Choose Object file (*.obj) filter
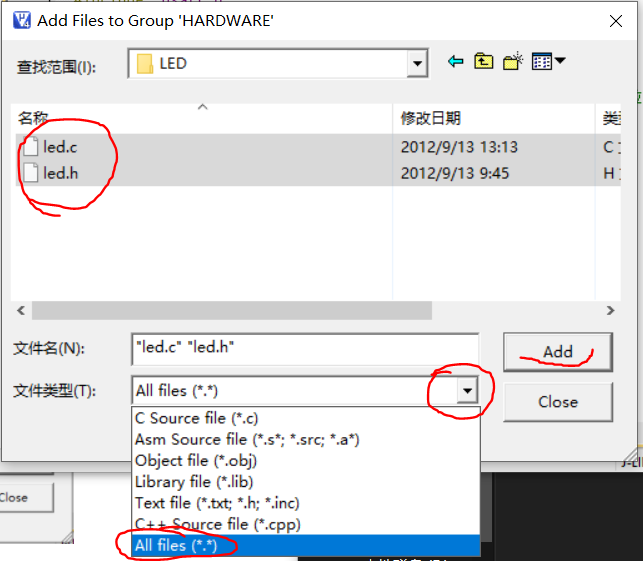Screen dimensions: 643x561 306,461
